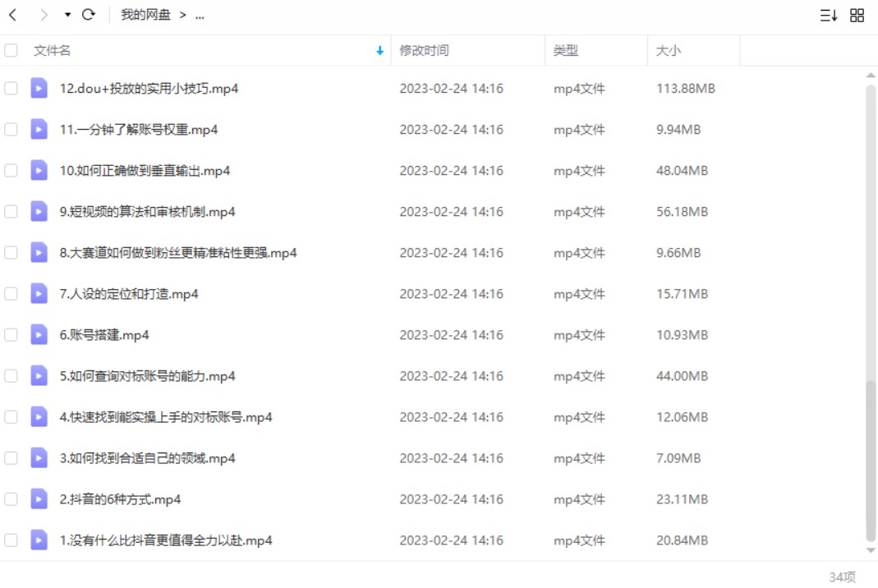Select file name 9.短视频的算法和审核机制.mp4
The height and width of the screenshot is (588, 878).
click(x=147, y=212)
